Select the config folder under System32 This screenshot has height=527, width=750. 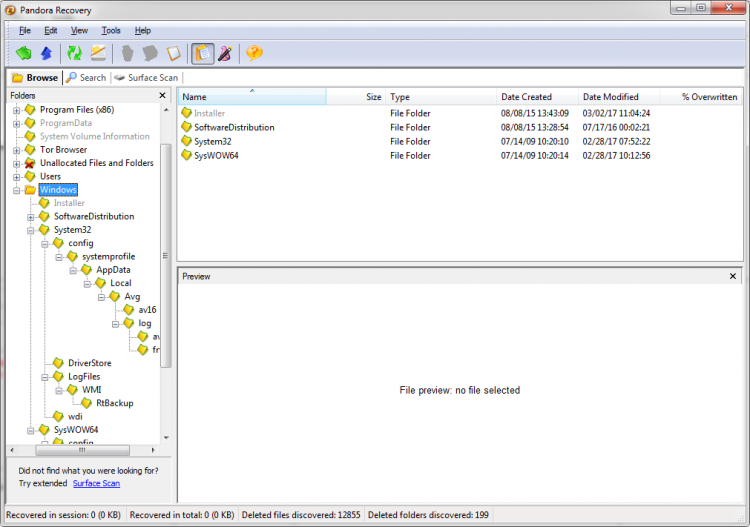tap(80, 243)
